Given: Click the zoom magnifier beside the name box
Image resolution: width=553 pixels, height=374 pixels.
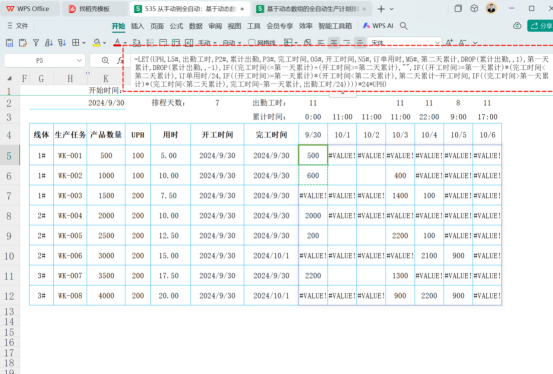Looking at the screenshot, I should (x=105, y=60).
